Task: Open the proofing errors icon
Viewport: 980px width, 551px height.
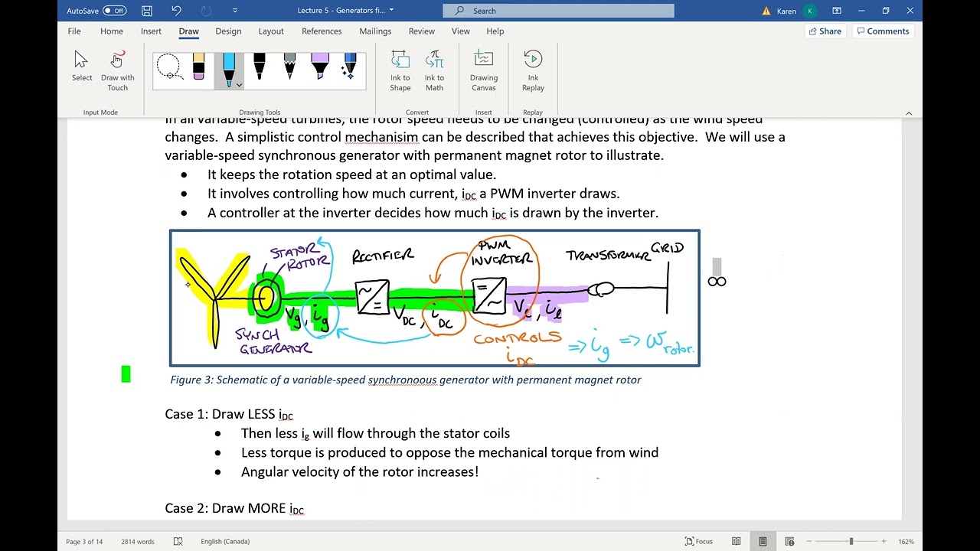Action: click(178, 542)
